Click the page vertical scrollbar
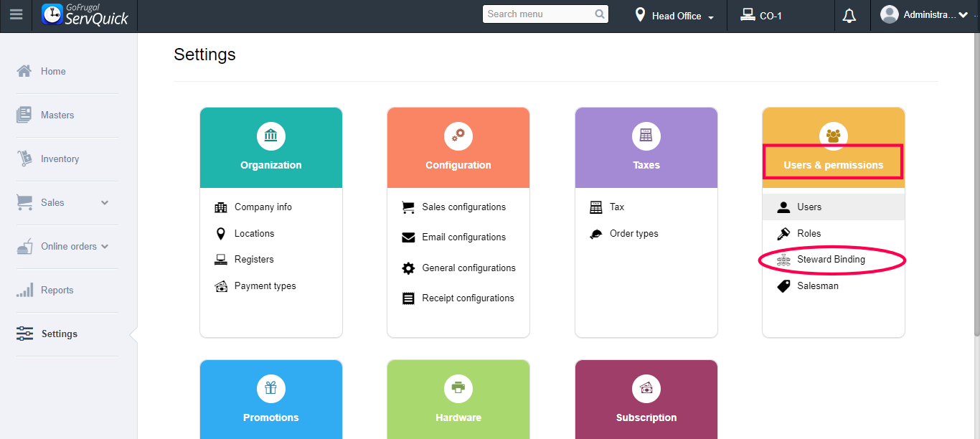The height and width of the screenshot is (439, 980). (x=976, y=184)
